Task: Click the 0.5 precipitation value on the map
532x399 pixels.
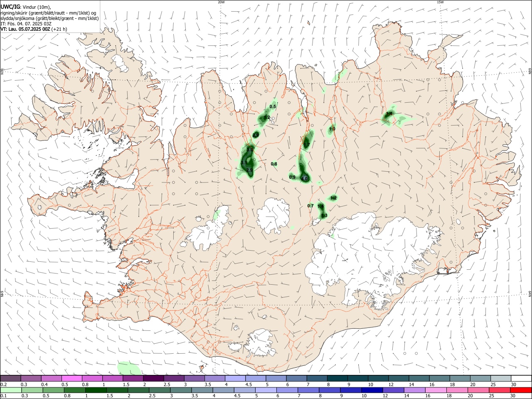Action: [x=273, y=107]
